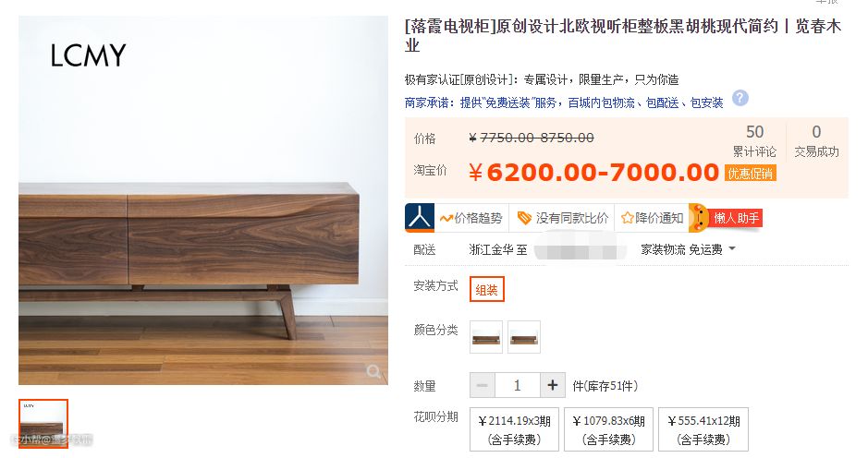Enable 降价通知 star notification

[x=652, y=218]
